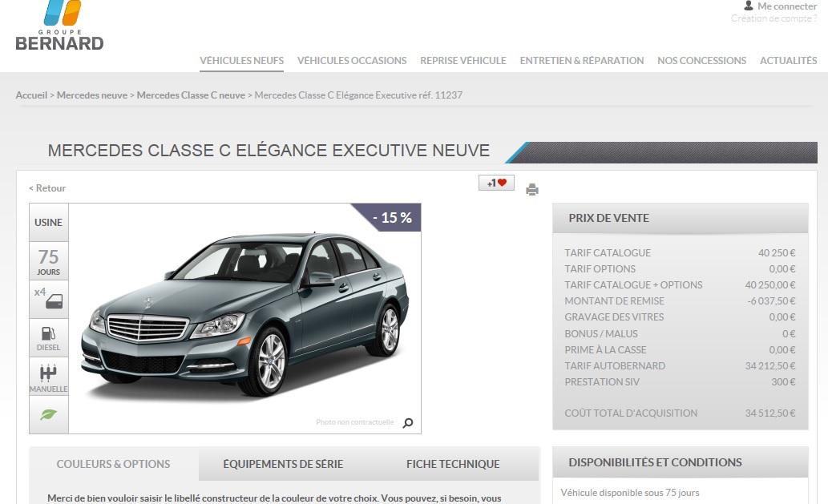Switch to Fiche Technique tab
The height and width of the screenshot is (504, 828).
(453, 464)
